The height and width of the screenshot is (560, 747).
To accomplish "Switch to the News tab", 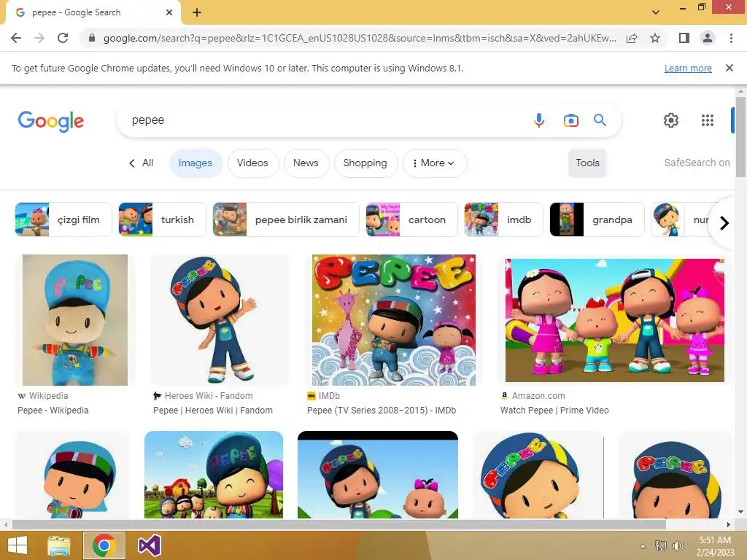I will [x=306, y=163].
